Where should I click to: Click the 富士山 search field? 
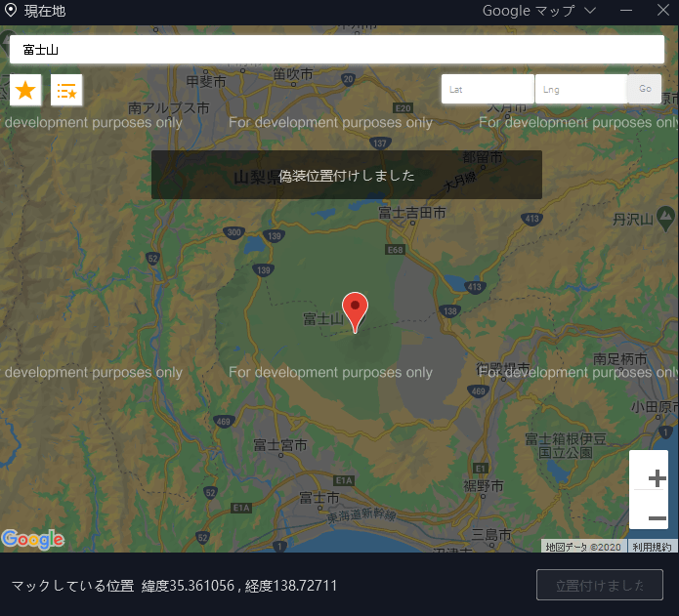pos(337,50)
